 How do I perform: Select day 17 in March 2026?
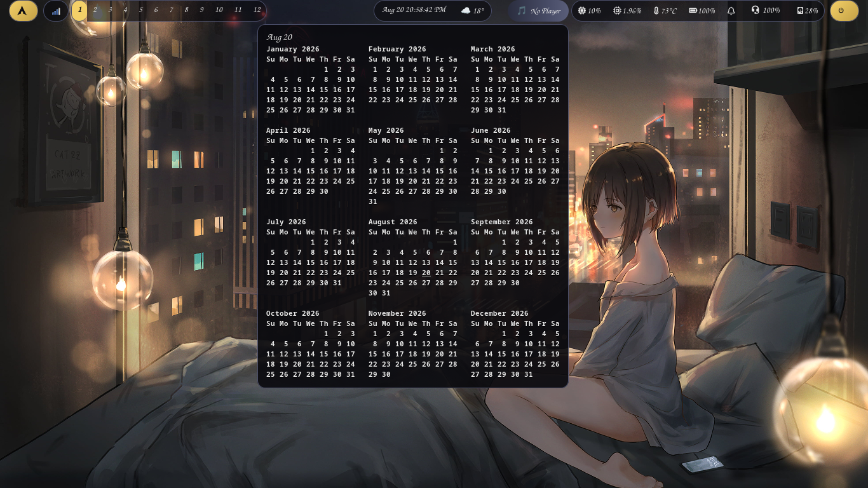point(502,90)
